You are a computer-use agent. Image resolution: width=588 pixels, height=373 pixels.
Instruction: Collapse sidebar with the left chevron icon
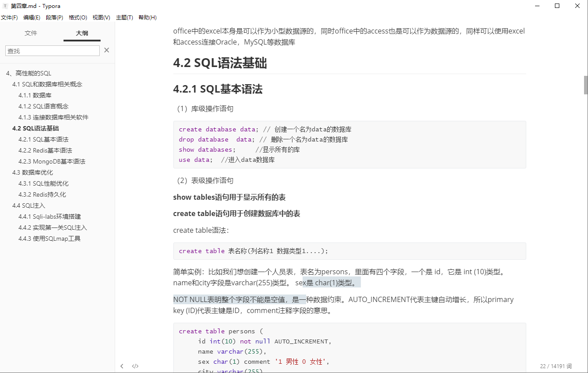[x=122, y=366]
